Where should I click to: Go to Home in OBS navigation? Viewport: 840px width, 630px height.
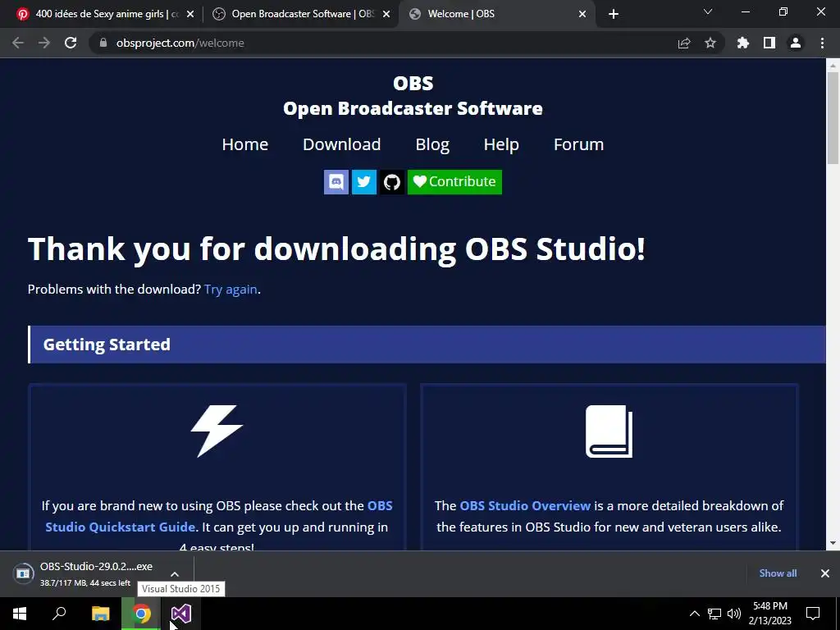click(244, 144)
